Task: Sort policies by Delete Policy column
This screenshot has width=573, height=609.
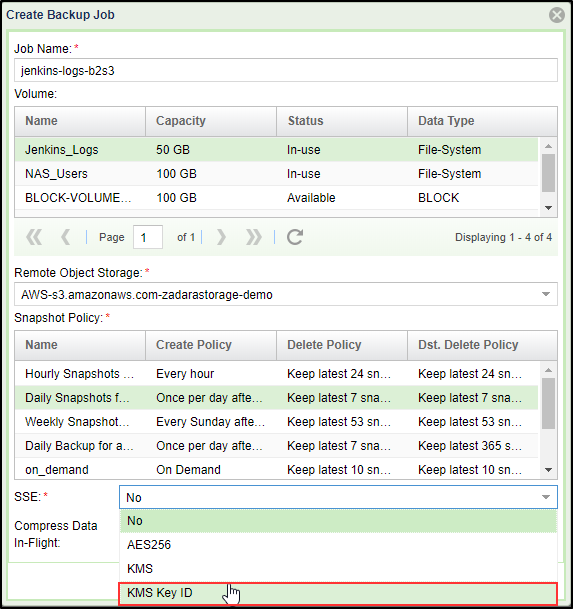Action: (342, 345)
